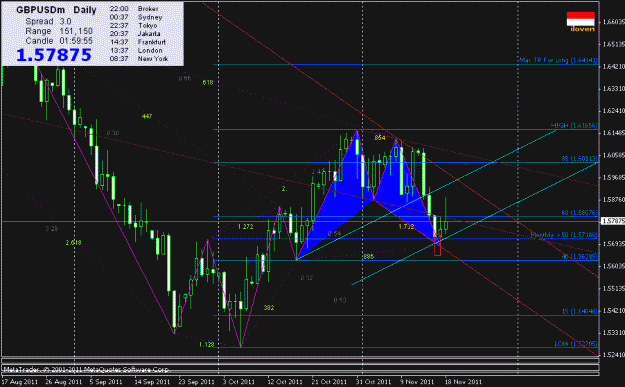Click the Jakarta session time row

(x=135, y=34)
